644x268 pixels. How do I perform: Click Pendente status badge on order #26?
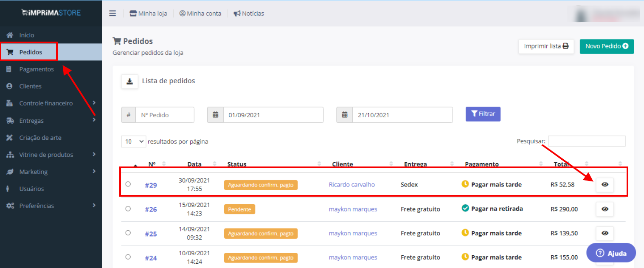(239, 209)
